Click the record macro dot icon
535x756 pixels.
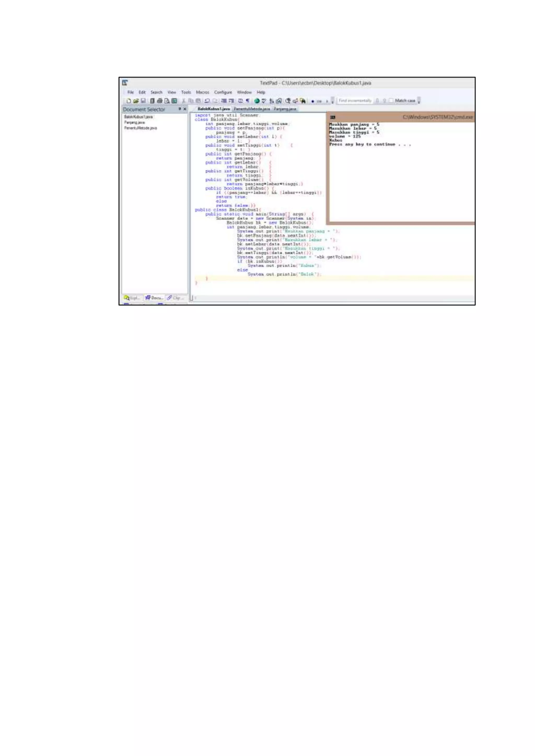[313, 101]
